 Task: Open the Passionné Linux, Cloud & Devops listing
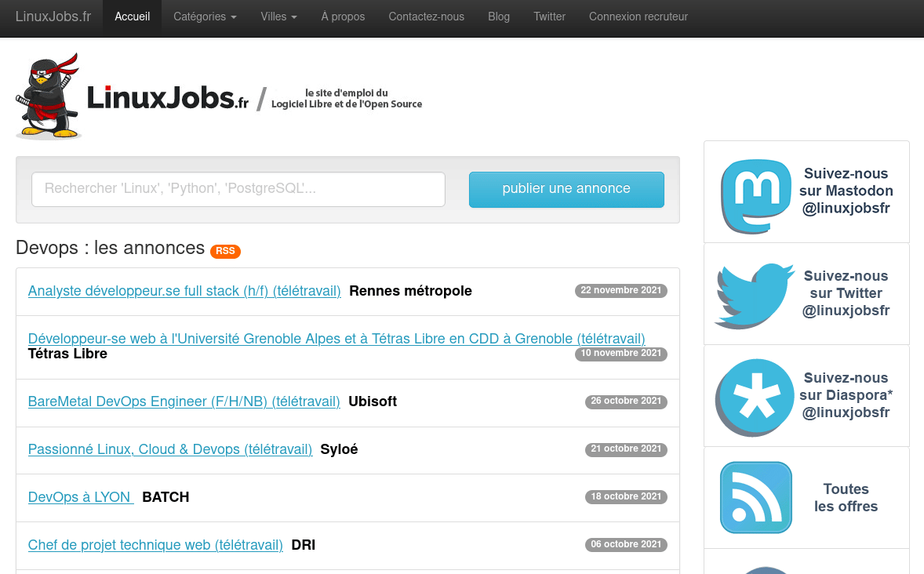(x=170, y=449)
